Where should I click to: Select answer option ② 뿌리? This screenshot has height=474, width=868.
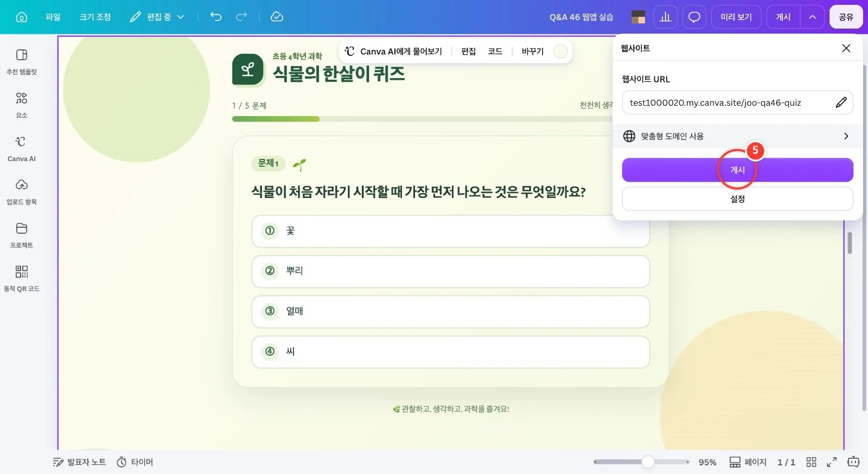(x=451, y=271)
